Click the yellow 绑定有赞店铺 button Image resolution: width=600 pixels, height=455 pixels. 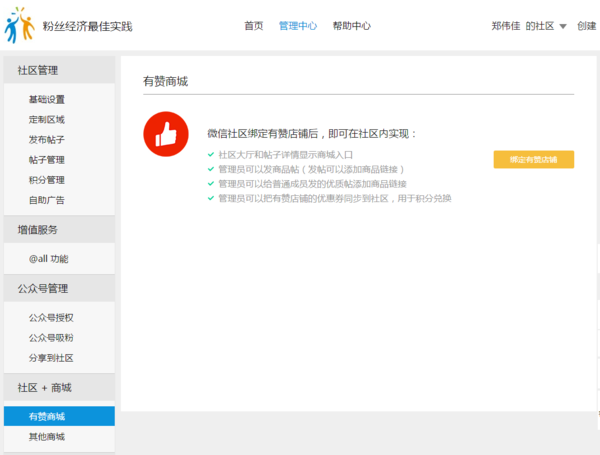[x=533, y=160]
